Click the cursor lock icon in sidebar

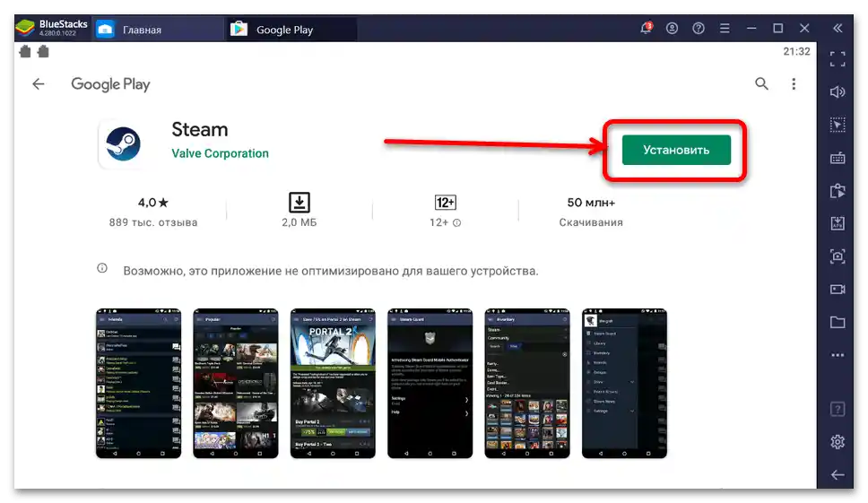point(838,125)
